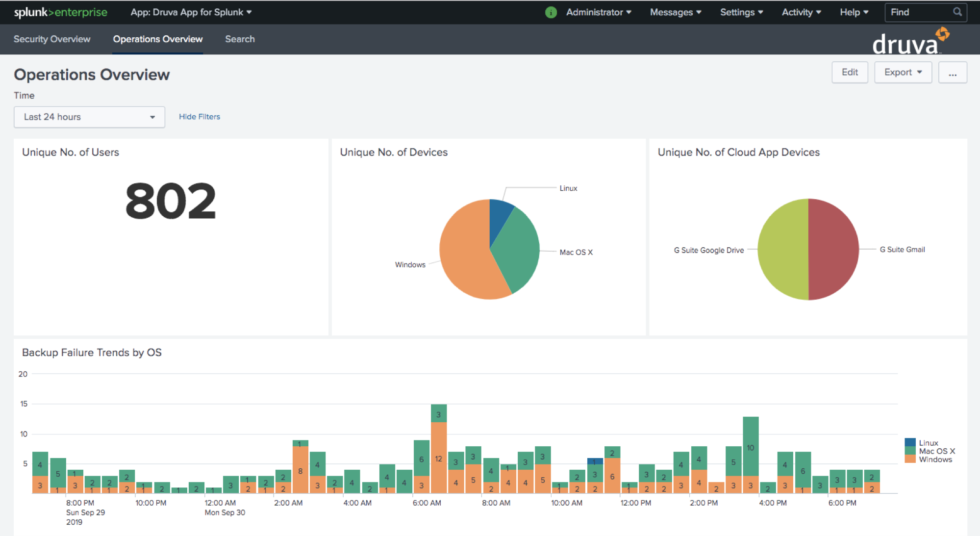Open the more options ellipsis button
The height and width of the screenshot is (536, 980).
[x=953, y=73]
